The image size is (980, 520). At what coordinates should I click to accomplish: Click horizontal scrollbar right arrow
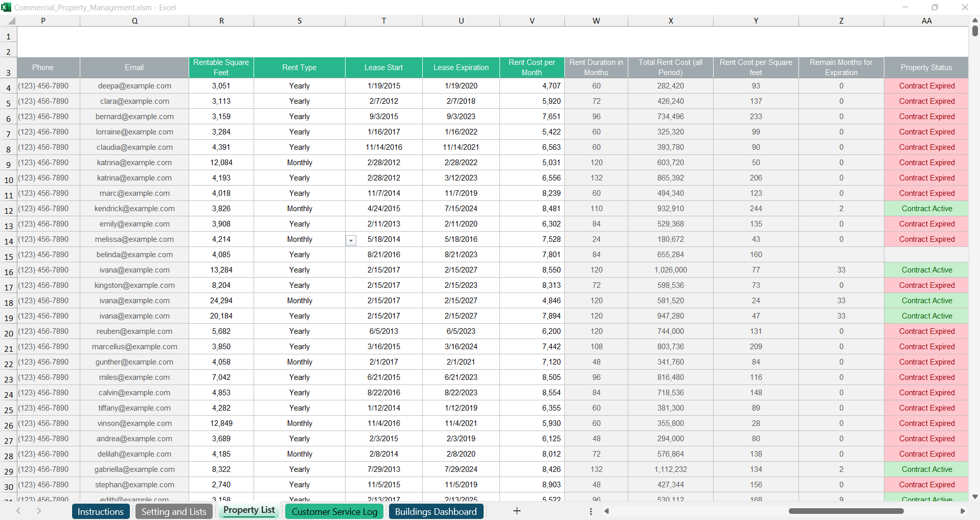pos(963,511)
